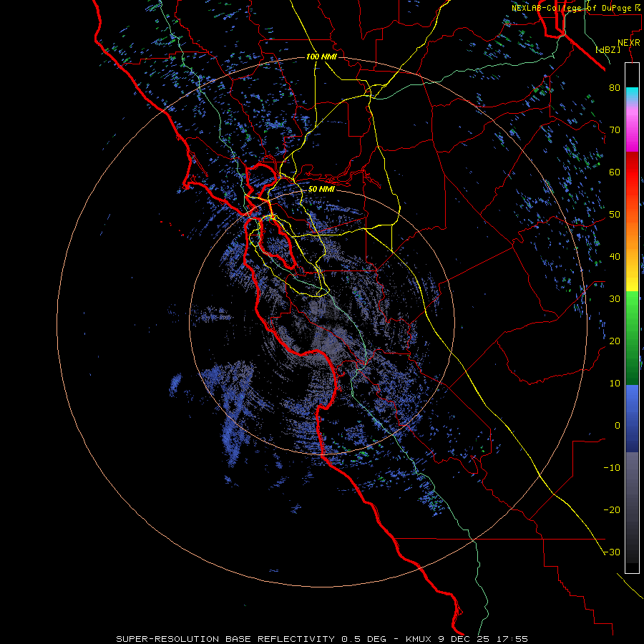Click the -10 dBZ scale value
Image resolution: width=644 pixels, height=644 pixels.
[x=612, y=467]
